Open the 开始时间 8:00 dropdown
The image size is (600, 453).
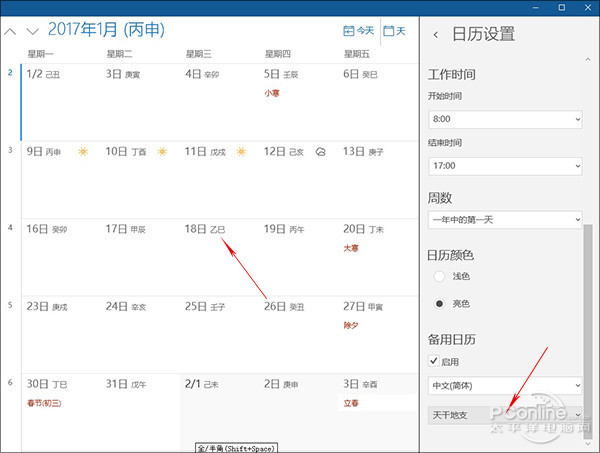click(x=505, y=119)
